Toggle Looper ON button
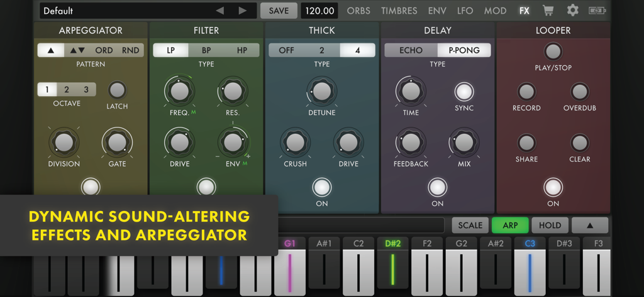Image resolution: width=644 pixels, height=297 pixels. pos(553,188)
